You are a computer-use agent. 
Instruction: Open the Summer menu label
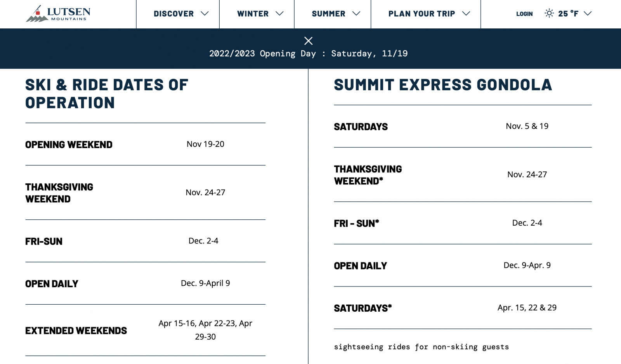328,14
